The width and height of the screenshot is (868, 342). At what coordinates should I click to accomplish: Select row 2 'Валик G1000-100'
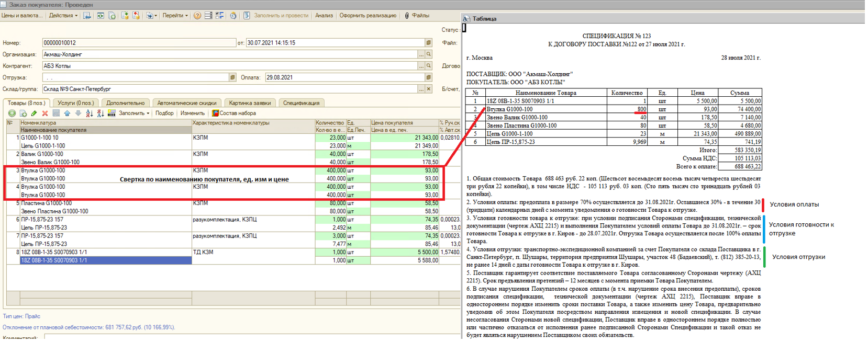(106, 154)
